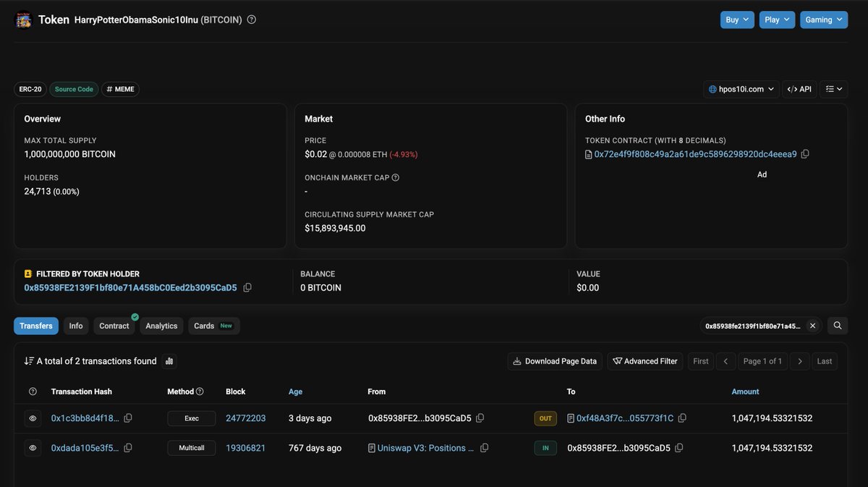Switch to the Transfers tab
Screen dimensions: 868x487
pyautogui.click(x=36, y=326)
